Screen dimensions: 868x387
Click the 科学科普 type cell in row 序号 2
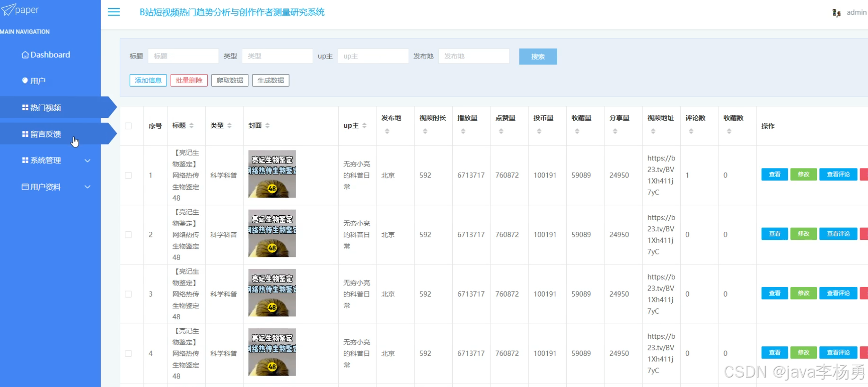[224, 235]
